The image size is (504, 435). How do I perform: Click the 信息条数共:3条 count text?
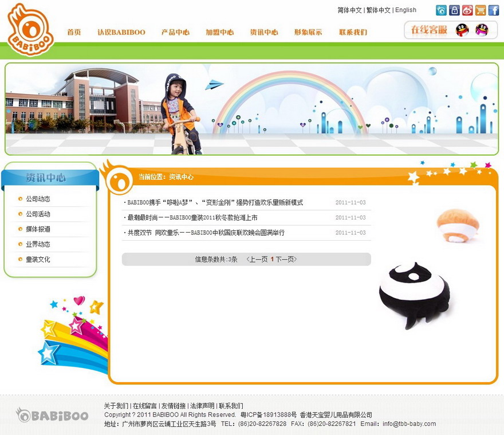click(x=216, y=259)
